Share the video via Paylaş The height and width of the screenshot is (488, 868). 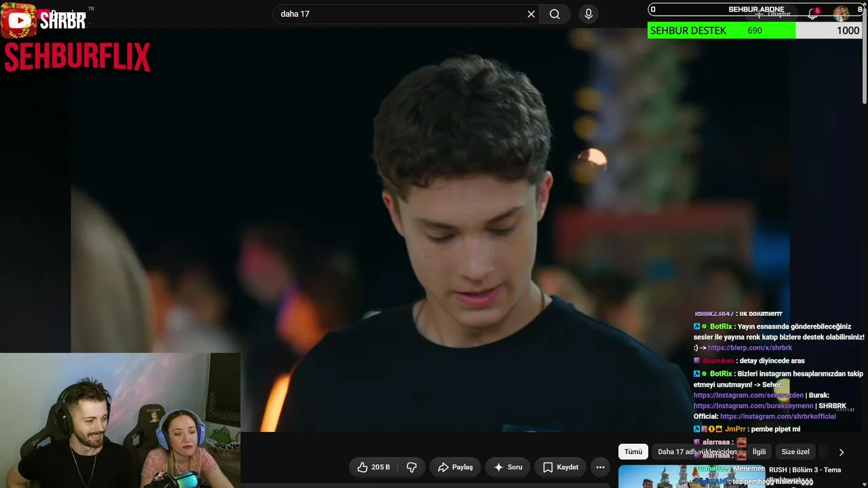(455, 467)
